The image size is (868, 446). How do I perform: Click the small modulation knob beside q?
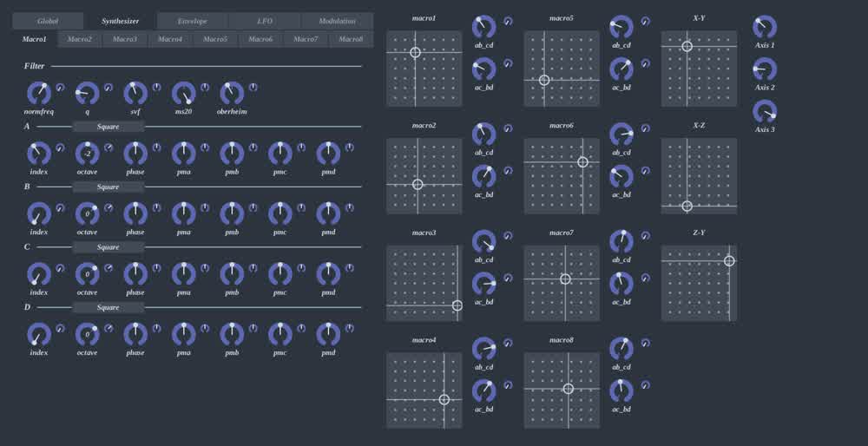coord(108,88)
